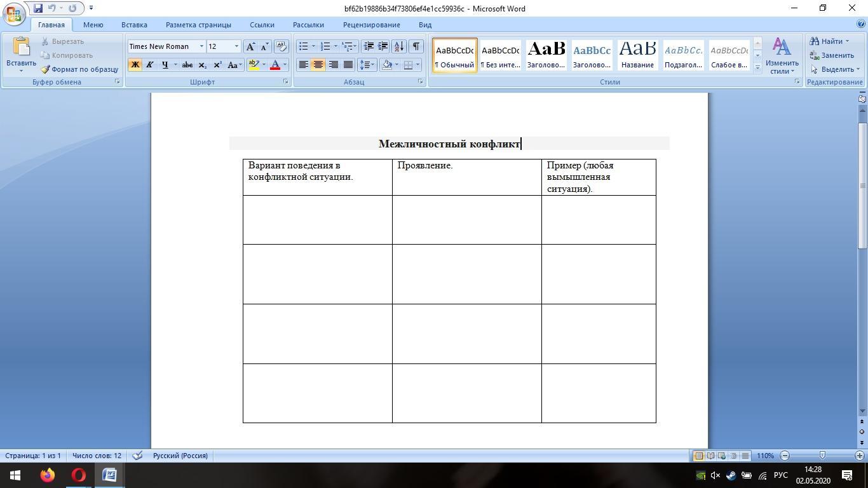This screenshot has height=488, width=868.
Task: Increase paragraph indent
Action: pos(383,46)
